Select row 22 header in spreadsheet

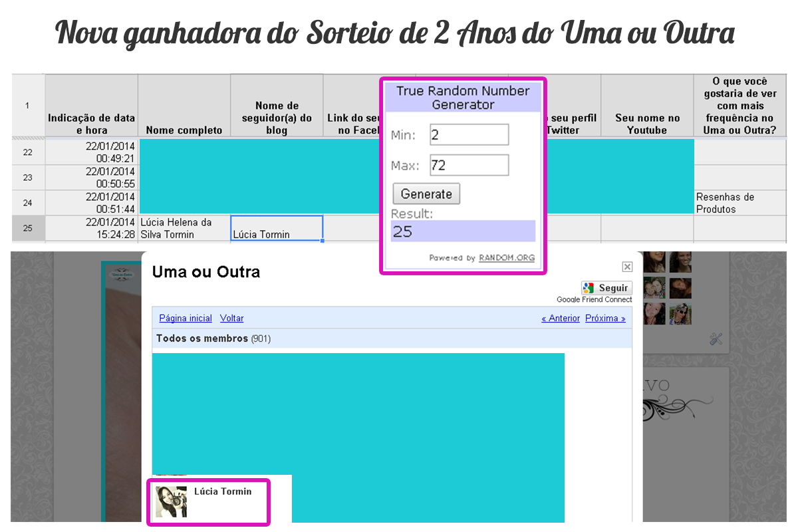click(28, 152)
